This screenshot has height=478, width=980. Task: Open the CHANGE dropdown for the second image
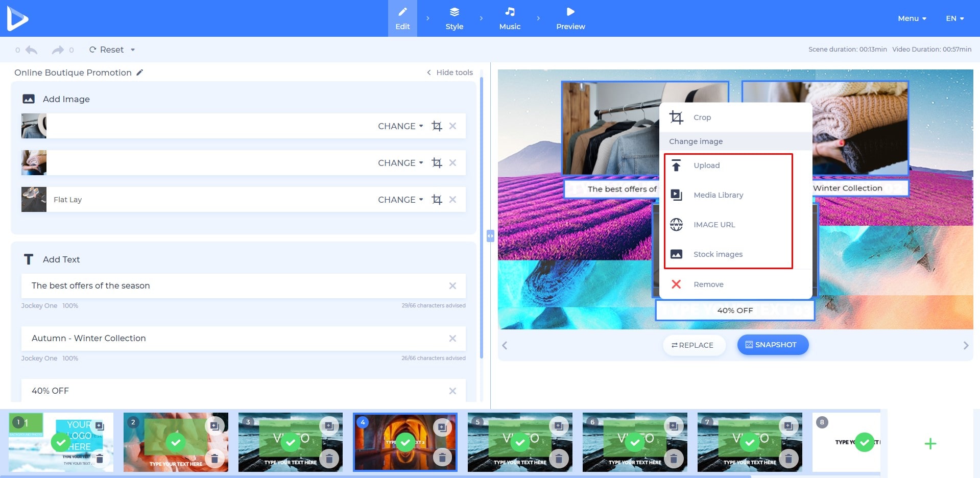(400, 163)
